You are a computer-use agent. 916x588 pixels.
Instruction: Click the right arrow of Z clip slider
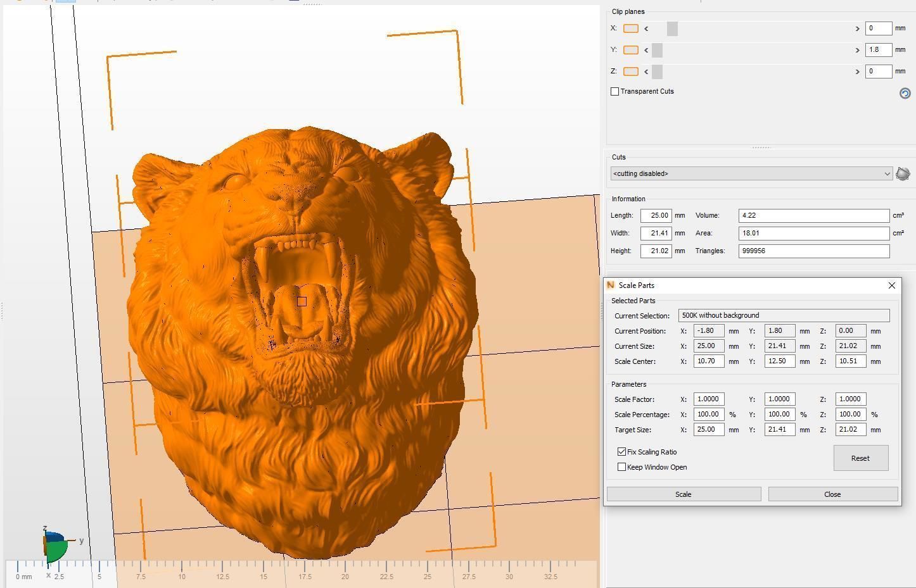click(x=857, y=72)
